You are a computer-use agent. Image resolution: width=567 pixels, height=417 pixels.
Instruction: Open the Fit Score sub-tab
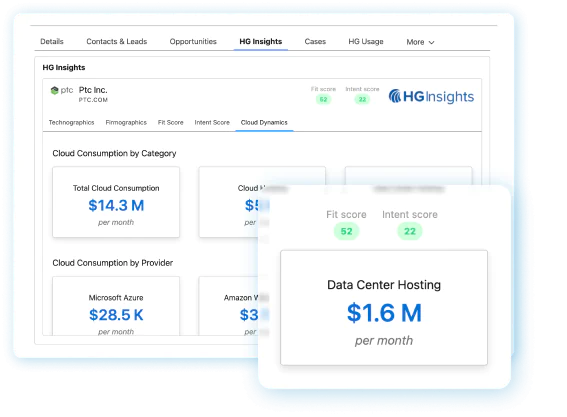(x=170, y=122)
